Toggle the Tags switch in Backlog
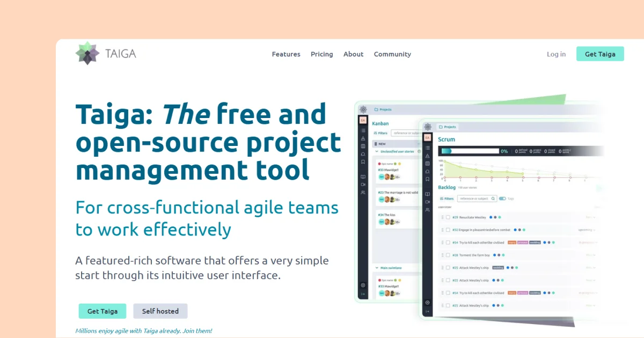This screenshot has width=644, height=338. pyautogui.click(x=502, y=199)
